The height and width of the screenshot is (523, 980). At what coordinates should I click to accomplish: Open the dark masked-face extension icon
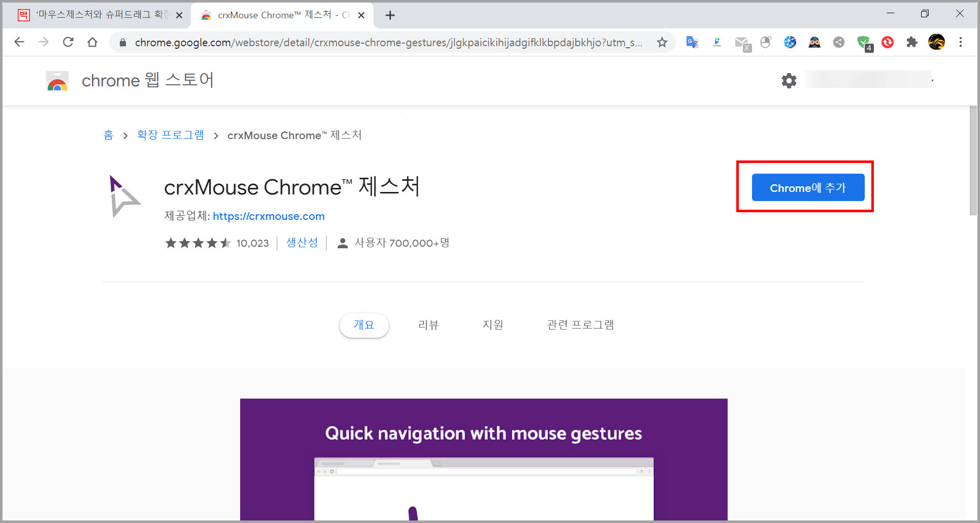pyautogui.click(x=814, y=42)
